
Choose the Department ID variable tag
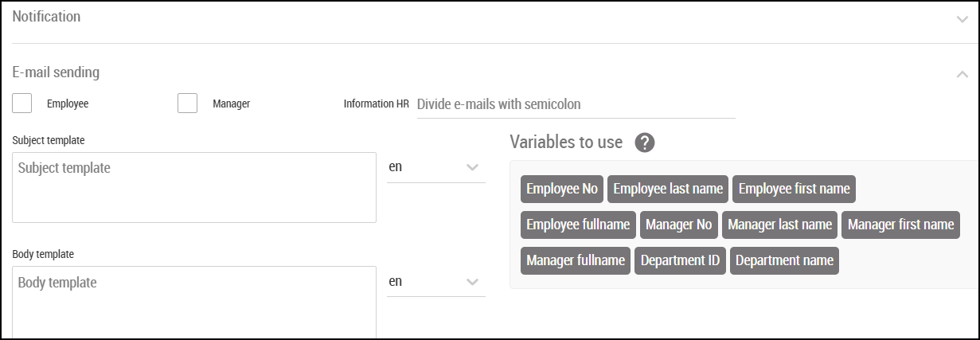tap(680, 260)
